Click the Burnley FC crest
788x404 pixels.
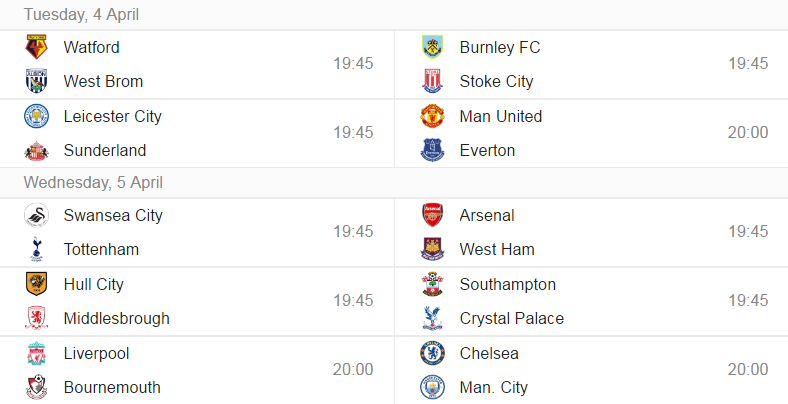(432, 47)
